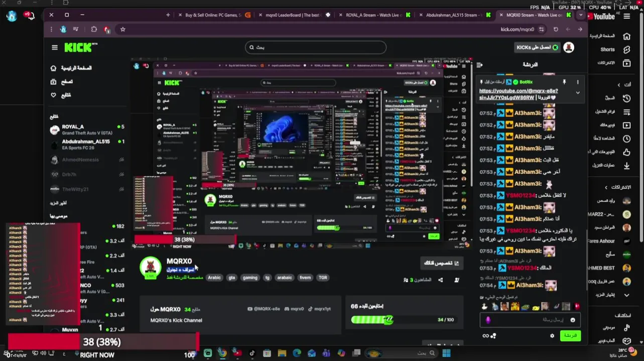This screenshot has height=361, width=644.
Task: Open Liked videos in the YouTube sidebar
Action: tap(626, 152)
